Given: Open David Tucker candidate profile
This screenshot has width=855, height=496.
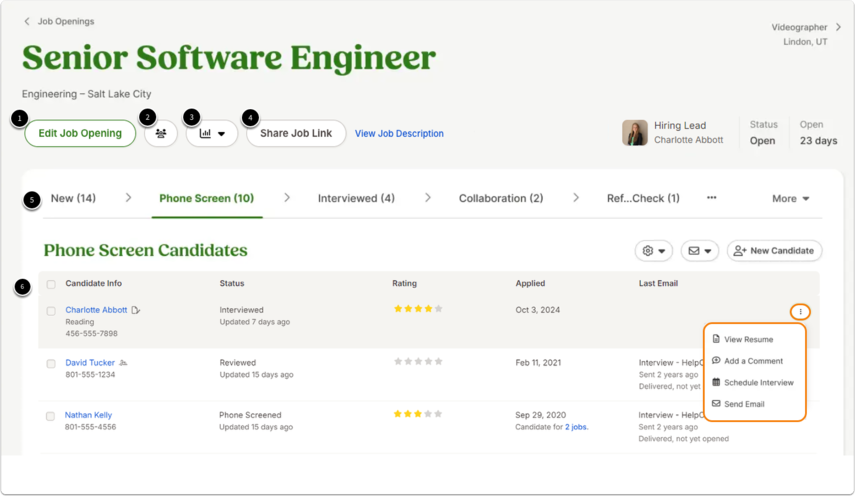Looking at the screenshot, I should (x=90, y=362).
